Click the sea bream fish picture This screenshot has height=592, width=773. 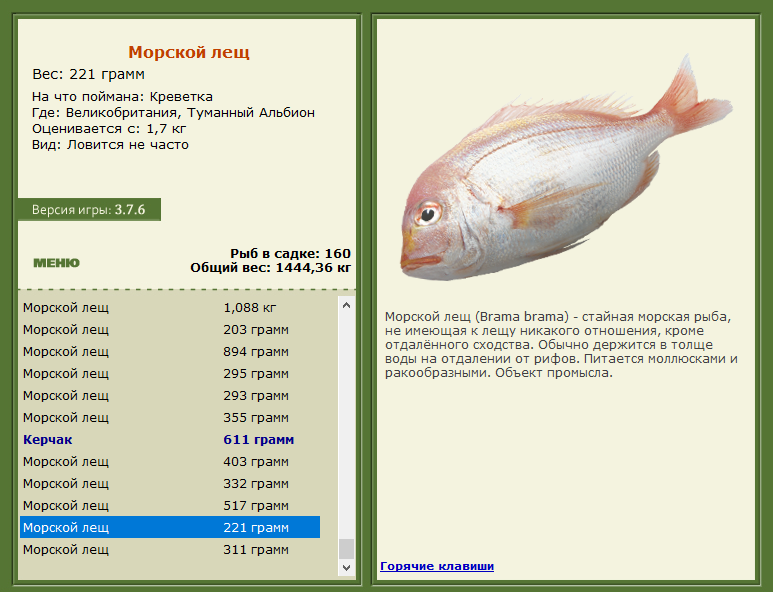click(x=566, y=168)
